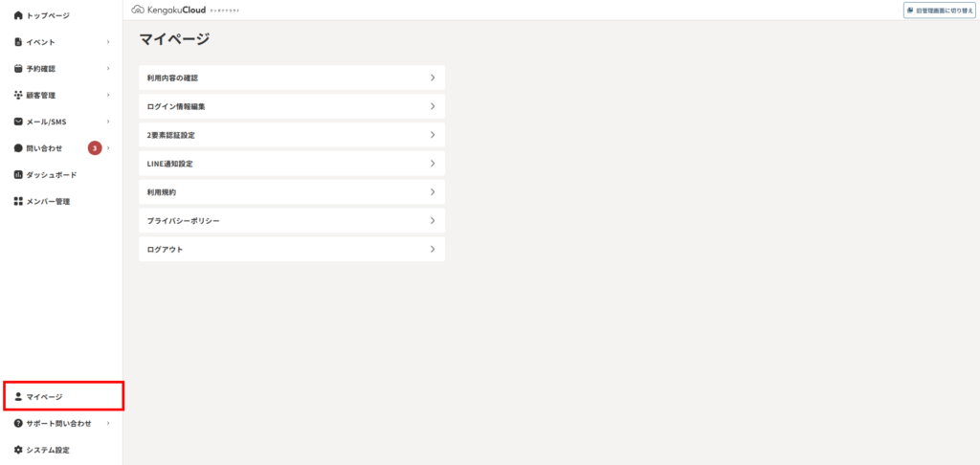Click the gear icon beside システム設定
This screenshot has height=465, width=980.
[x=18, y=450]
